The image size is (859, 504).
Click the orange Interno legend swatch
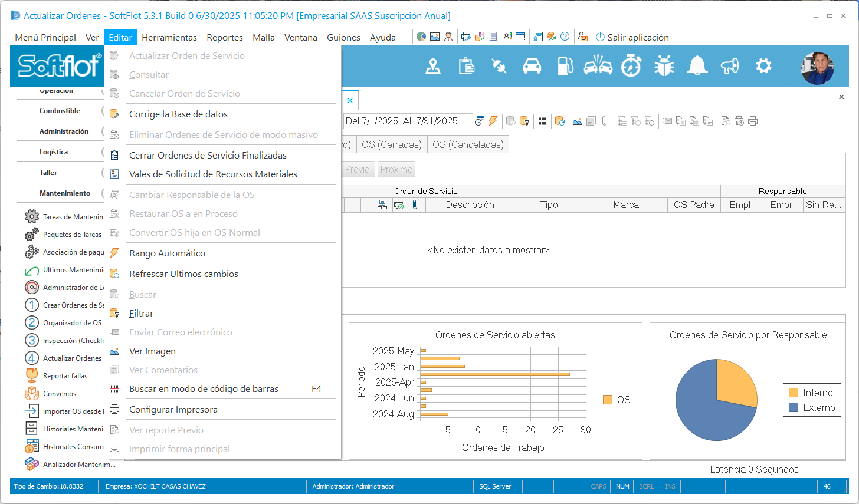coord(794,393)
